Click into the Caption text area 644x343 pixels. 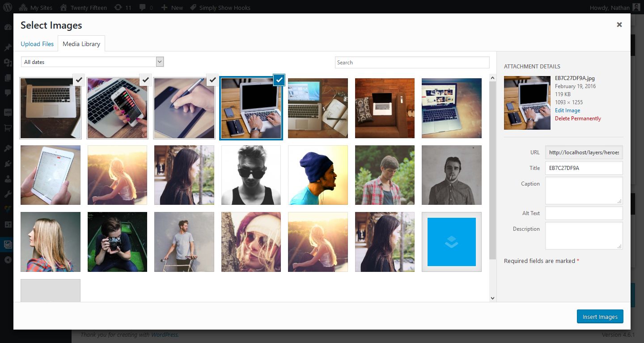(584, 191)
